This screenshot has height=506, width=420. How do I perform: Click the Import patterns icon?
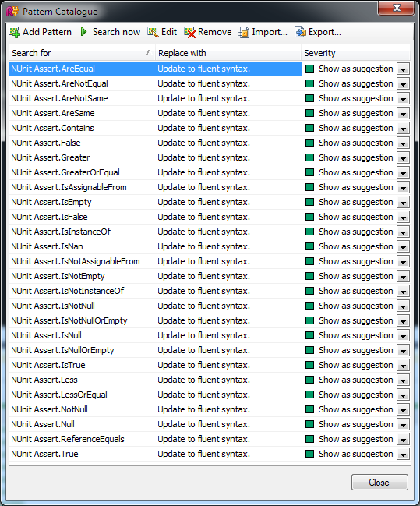[244, 32]
